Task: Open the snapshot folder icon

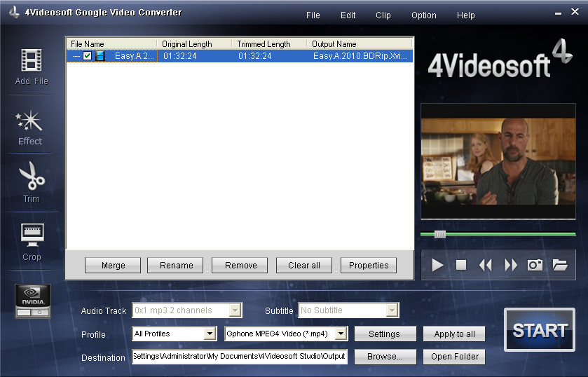Action: click(x=560, y=265)
